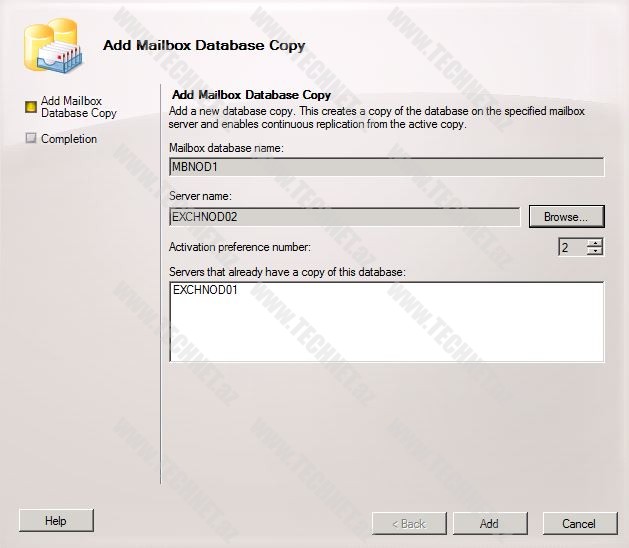Click the activation preference number value field
The image size is (629, 548).
click(x=572, y=247)
